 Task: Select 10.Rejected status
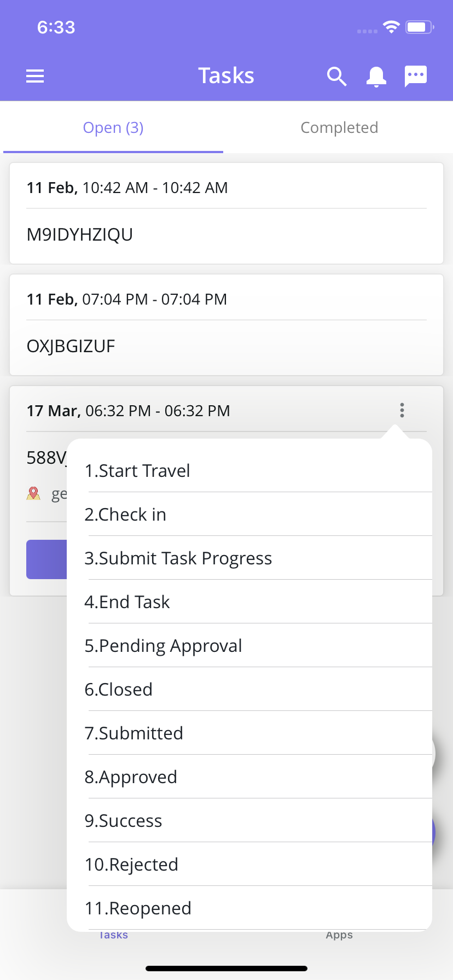249,864
